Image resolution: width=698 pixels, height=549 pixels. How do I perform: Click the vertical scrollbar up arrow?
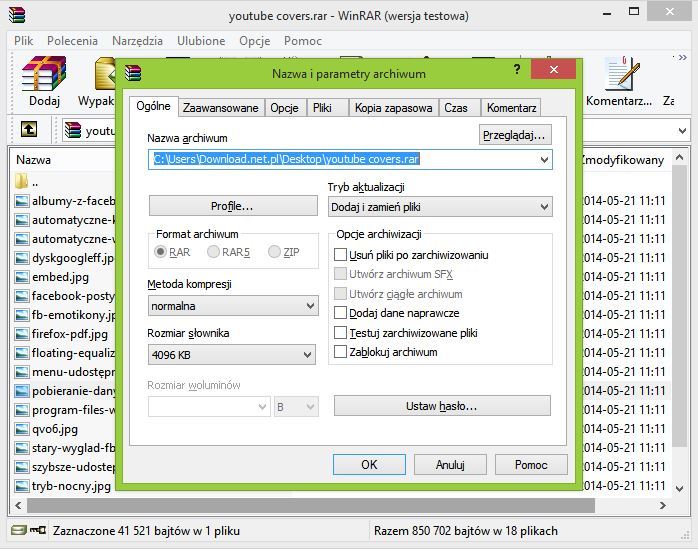(x=679, y=157)
